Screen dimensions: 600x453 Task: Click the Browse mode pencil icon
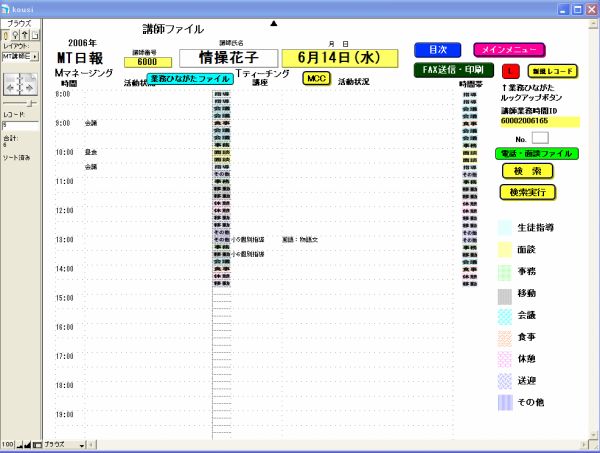click(x=7, y=35)
